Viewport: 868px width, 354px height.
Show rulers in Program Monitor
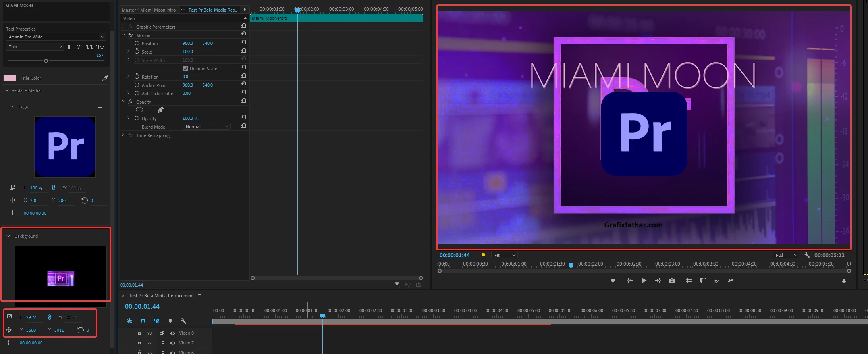(703, 281)
